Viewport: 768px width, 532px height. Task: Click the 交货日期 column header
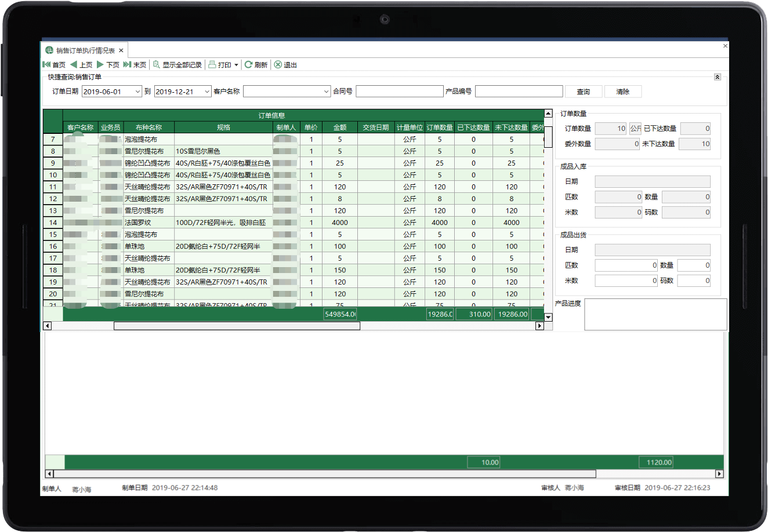coord(376,127)
